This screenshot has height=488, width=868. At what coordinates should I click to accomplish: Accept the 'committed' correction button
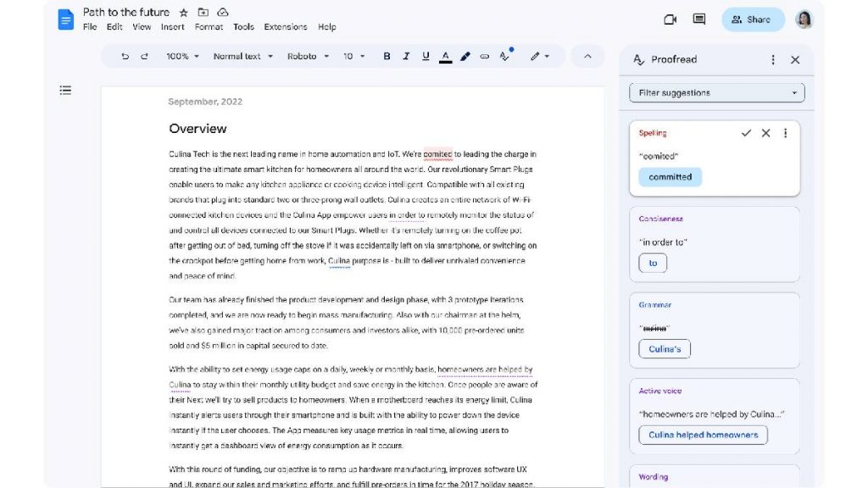pyautogui.click(x=670, y=177)
